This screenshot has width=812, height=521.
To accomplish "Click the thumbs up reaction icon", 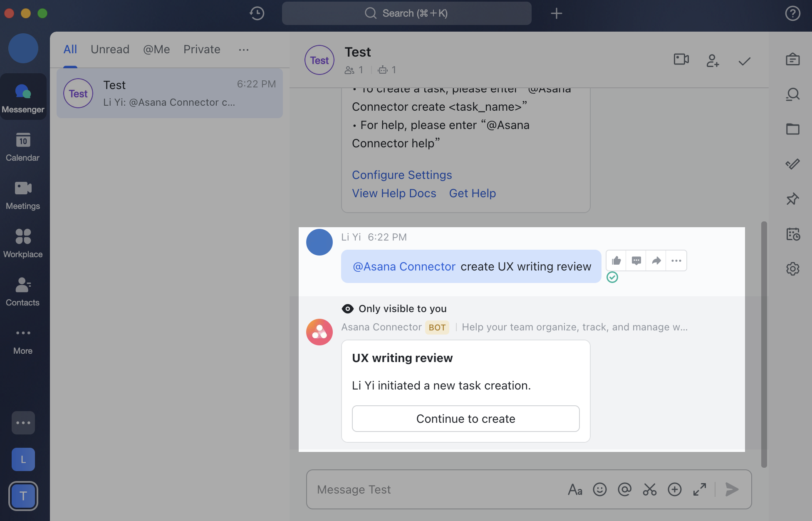I will pos(616,261).
